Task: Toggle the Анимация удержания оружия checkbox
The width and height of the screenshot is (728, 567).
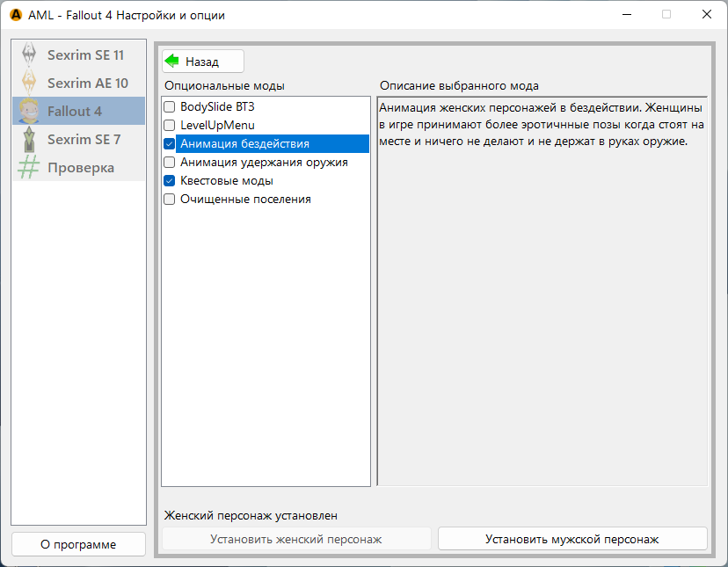Action: tap(170, 162)
